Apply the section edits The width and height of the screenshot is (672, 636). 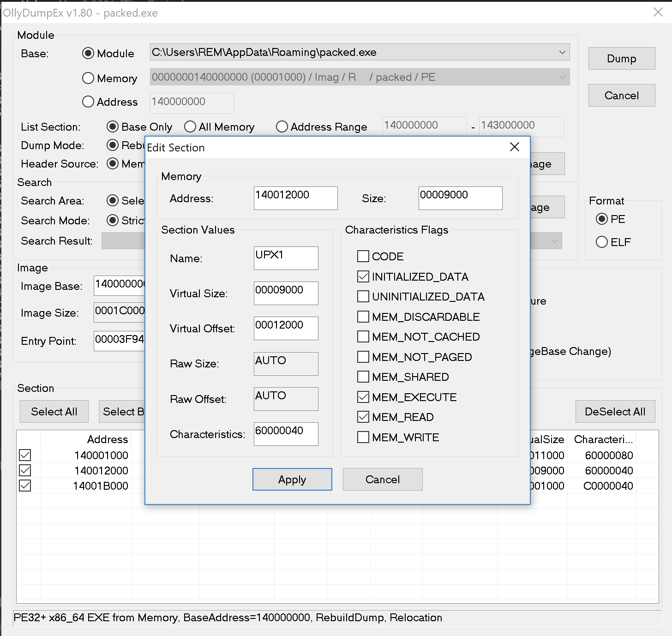coord(292,479)
